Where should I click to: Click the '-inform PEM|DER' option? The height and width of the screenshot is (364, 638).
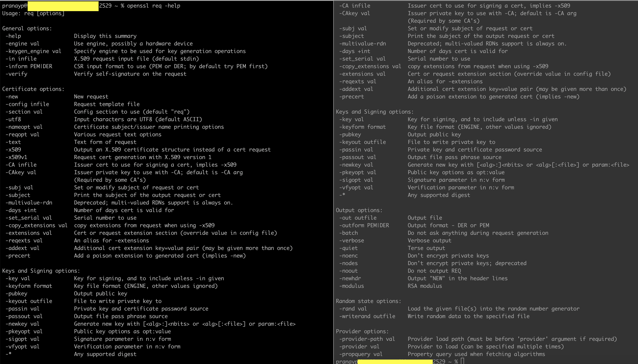[29, 66]
